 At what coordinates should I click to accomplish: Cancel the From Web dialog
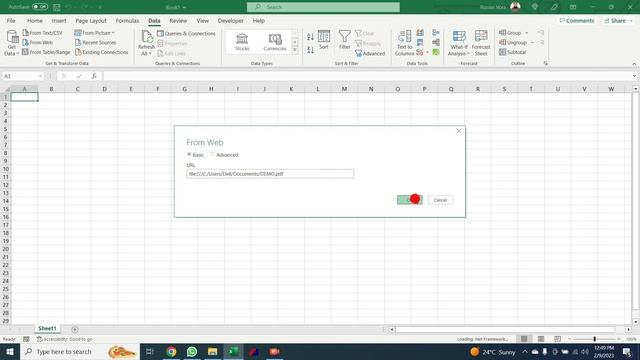pyautogui.click(x=440, y=200)
